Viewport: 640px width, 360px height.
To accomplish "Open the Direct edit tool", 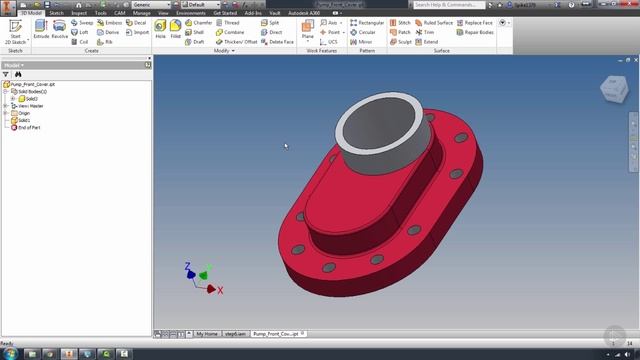I will coord(271,32).
